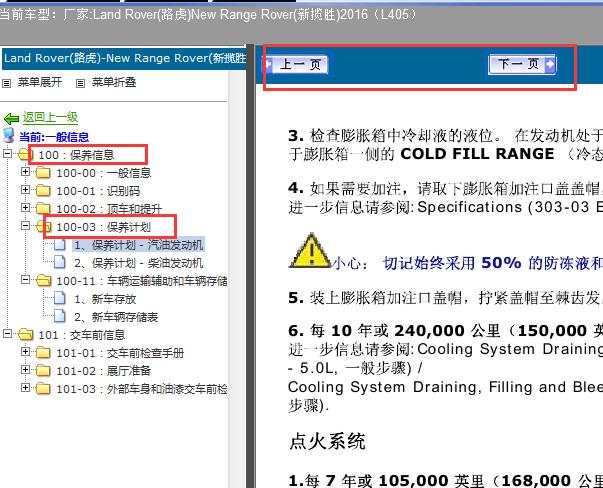Viewport: 603px width, 488px height.
Task: Click the 下一页 next page button
Action: tap(522, 64)
